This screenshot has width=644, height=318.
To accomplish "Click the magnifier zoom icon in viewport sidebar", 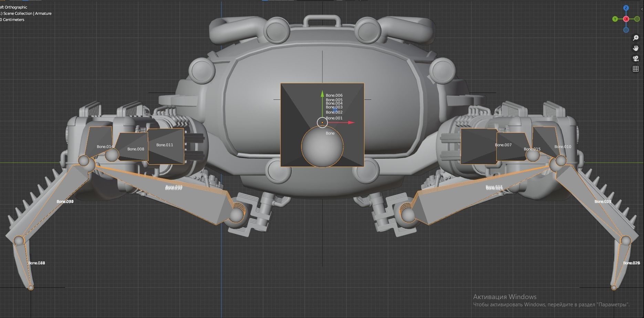I will 636,38.
